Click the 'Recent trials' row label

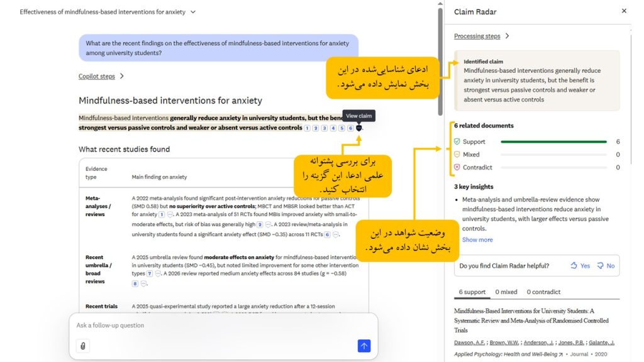[x=101, y=306]
